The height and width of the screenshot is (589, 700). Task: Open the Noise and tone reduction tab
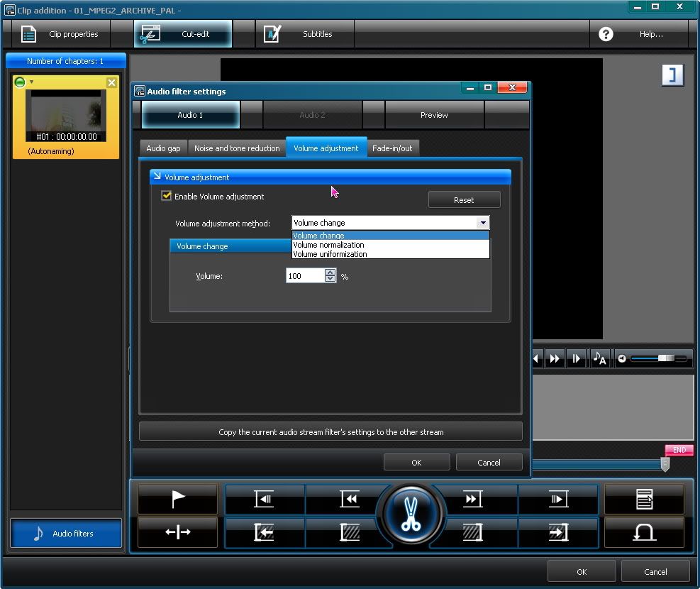[237, 148]
